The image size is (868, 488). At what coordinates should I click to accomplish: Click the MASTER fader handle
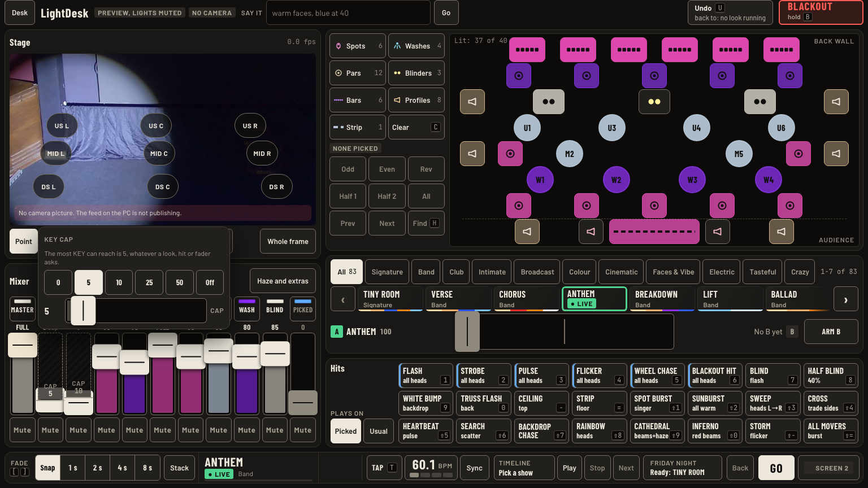point(23,345)
